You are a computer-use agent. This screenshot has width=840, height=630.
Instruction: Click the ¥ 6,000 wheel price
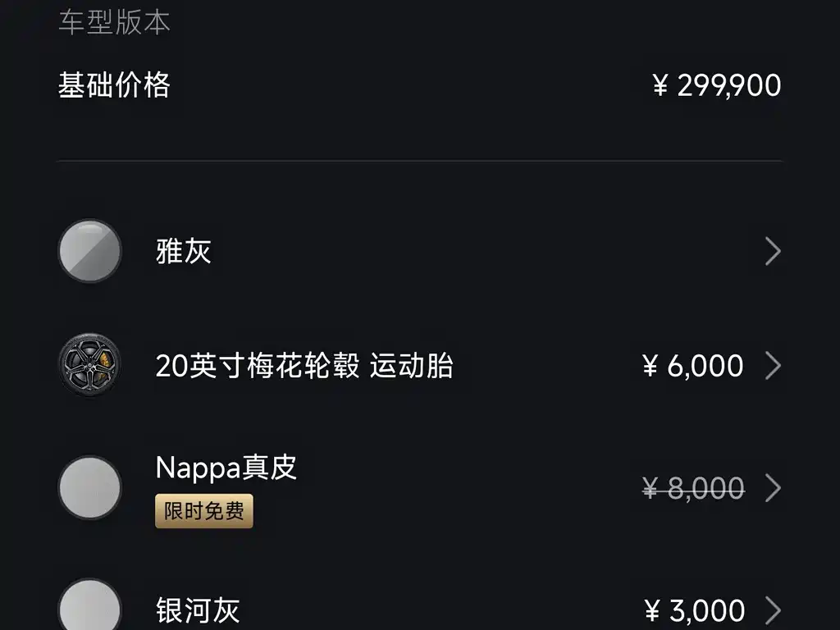pos(693,366)
